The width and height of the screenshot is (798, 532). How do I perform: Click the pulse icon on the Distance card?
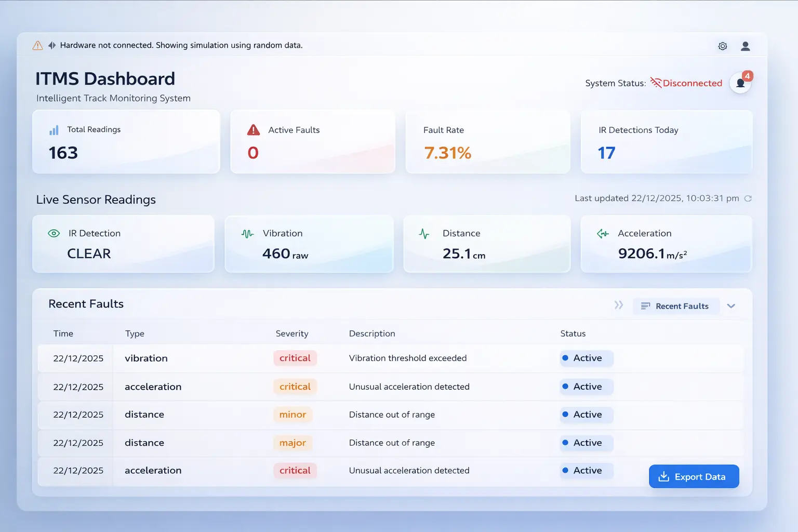click(x=424, y=234)
